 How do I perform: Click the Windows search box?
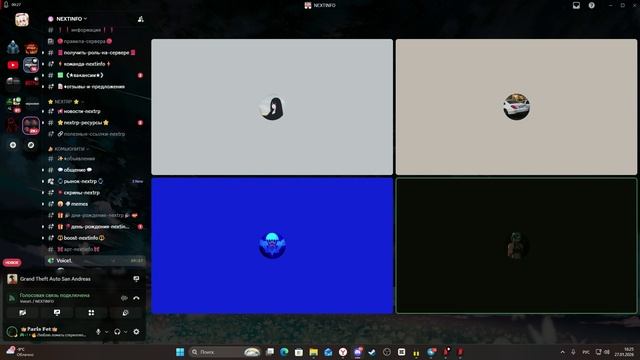tap(224, 352)
